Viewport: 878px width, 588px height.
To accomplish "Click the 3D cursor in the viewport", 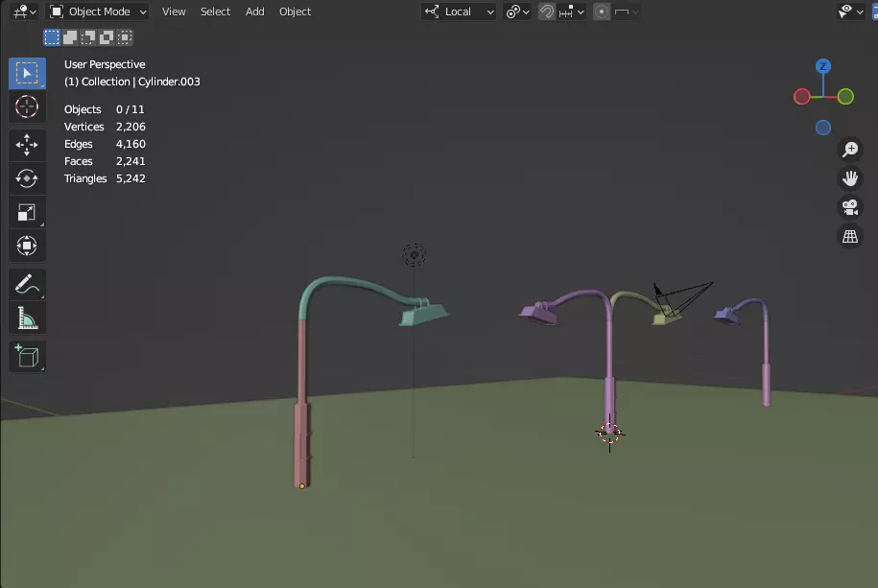I will pyautogui.click(x=609, y=433).
